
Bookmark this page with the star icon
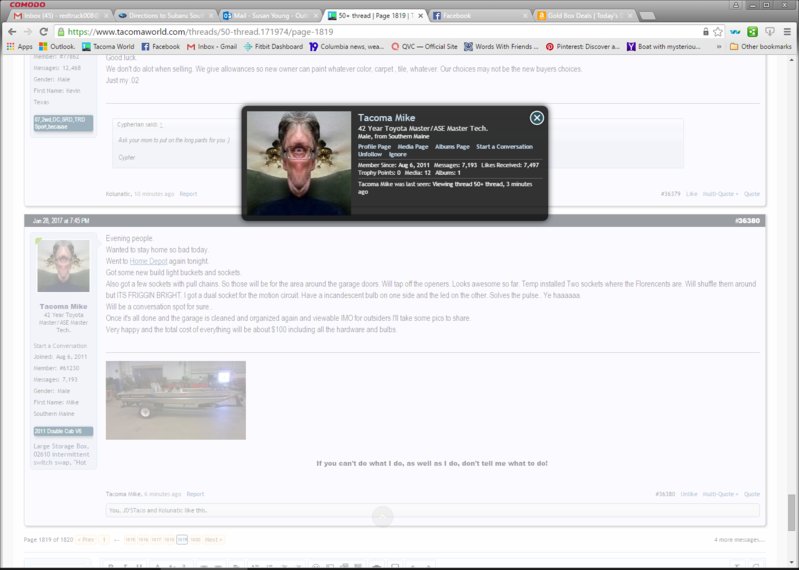718,32
